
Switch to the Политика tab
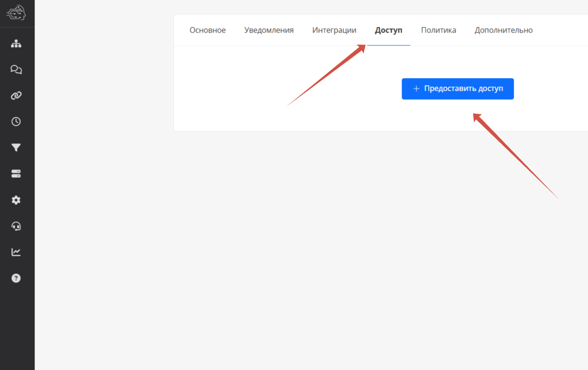tap(439, 30)
